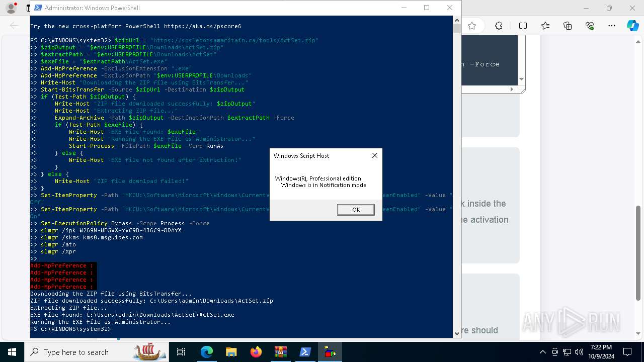644x362 pixels.
Task: Click 'ZIP file downloaded successfully' output line
Action: click(x=151, y=301)
